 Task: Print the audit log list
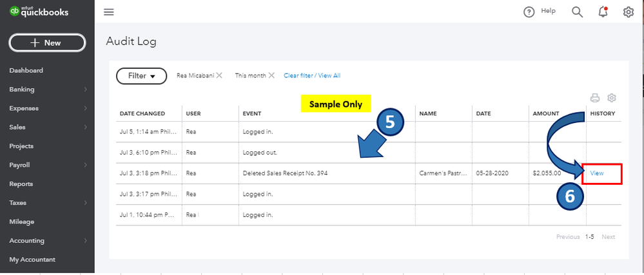[595, 98]
